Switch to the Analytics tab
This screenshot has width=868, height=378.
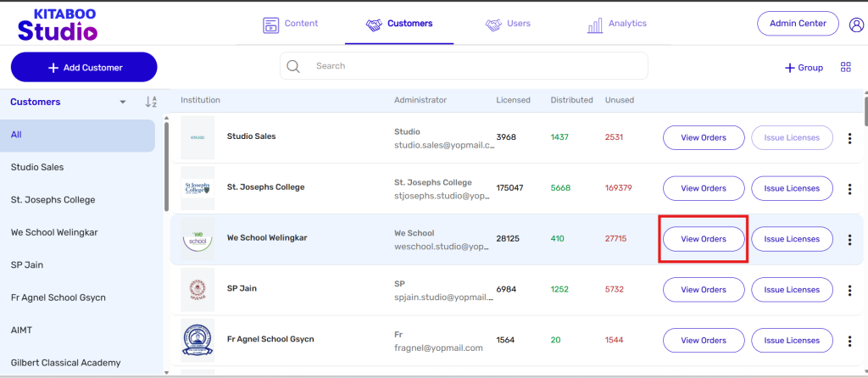(x=617, y=24)
